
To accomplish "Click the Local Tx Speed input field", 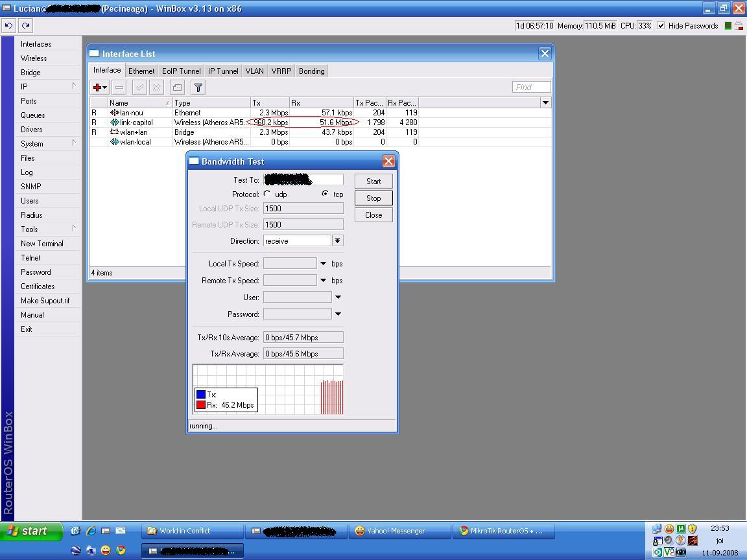I will point(290,263).
